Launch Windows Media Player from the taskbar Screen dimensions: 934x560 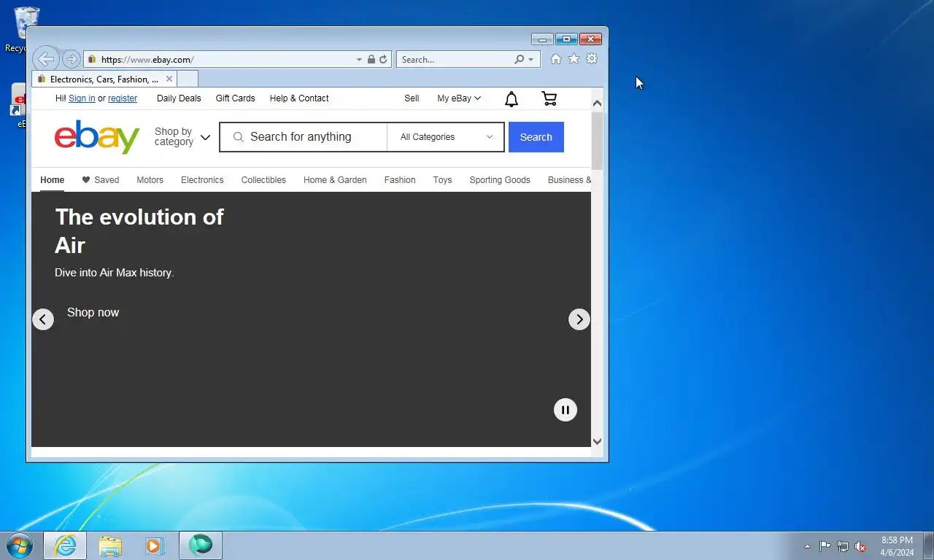(155, 545)
